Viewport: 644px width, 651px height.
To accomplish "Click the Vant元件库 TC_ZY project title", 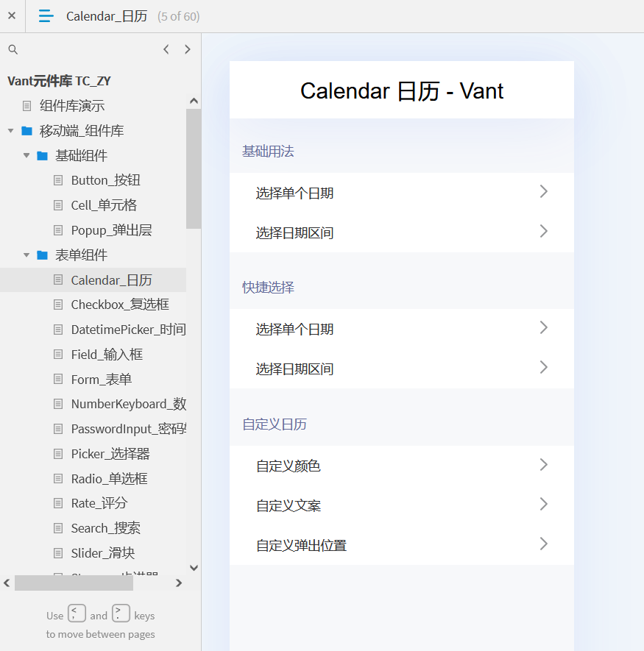I will coord(60,81).
